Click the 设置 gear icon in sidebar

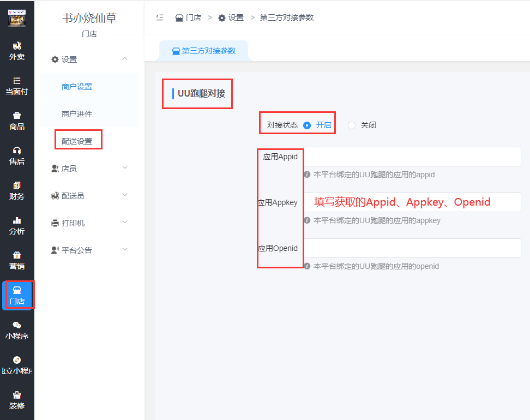(55, 59)
